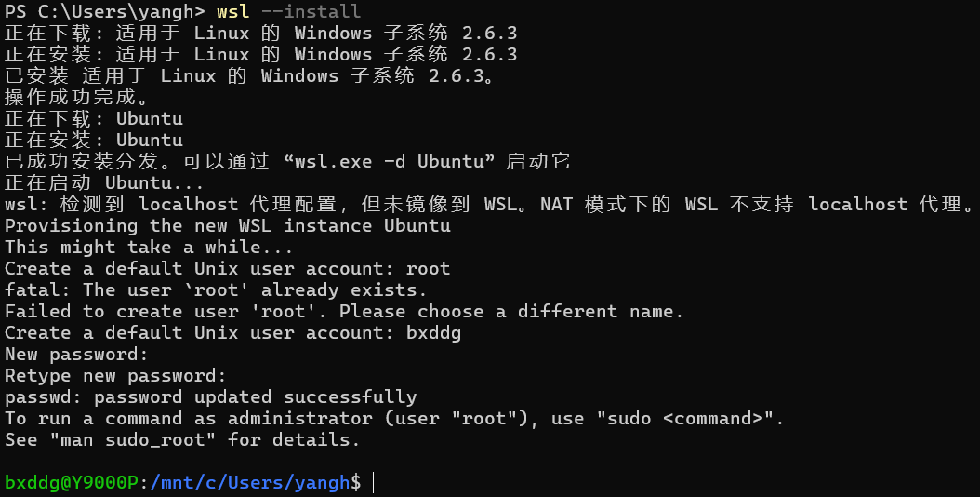Click the username bxddg in account line

(x=434, y=332)
